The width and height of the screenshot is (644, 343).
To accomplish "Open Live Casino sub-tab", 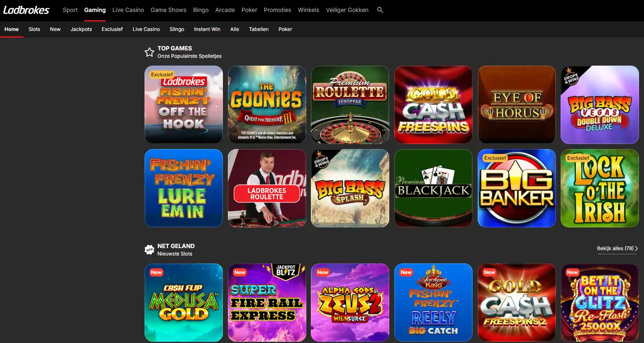I will (x=146, y=29).
